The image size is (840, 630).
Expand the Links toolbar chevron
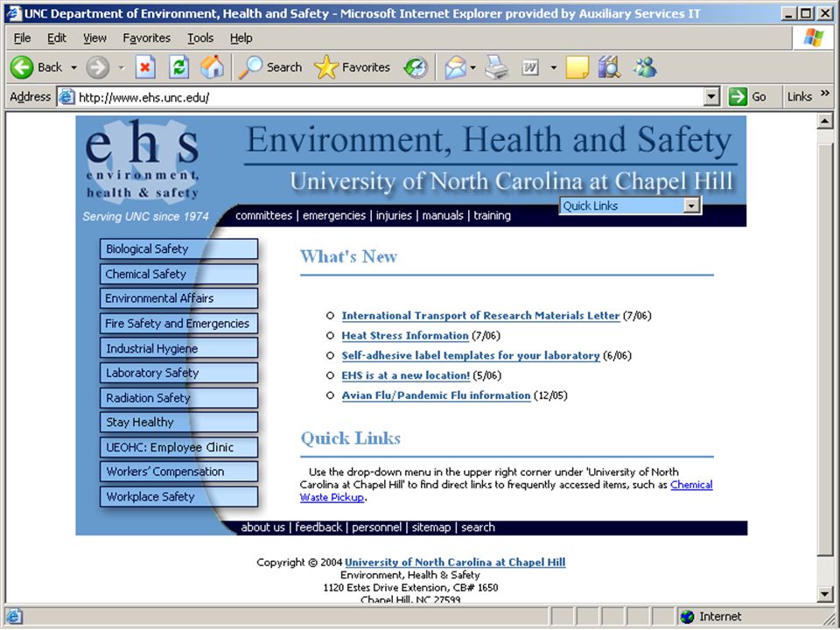click(x=825, y=94)
